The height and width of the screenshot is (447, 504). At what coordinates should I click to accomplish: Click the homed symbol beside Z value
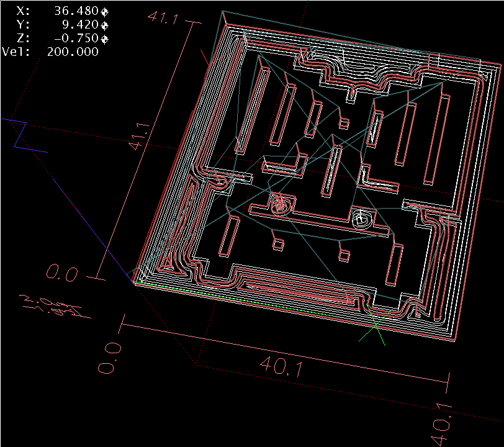click(105, 38)
